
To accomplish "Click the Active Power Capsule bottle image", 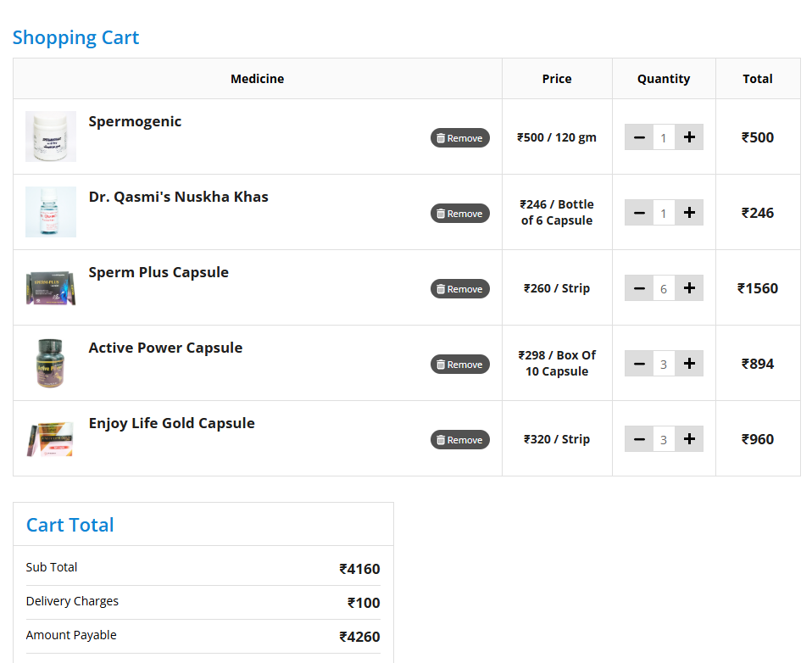I will [x=51, y=363].
